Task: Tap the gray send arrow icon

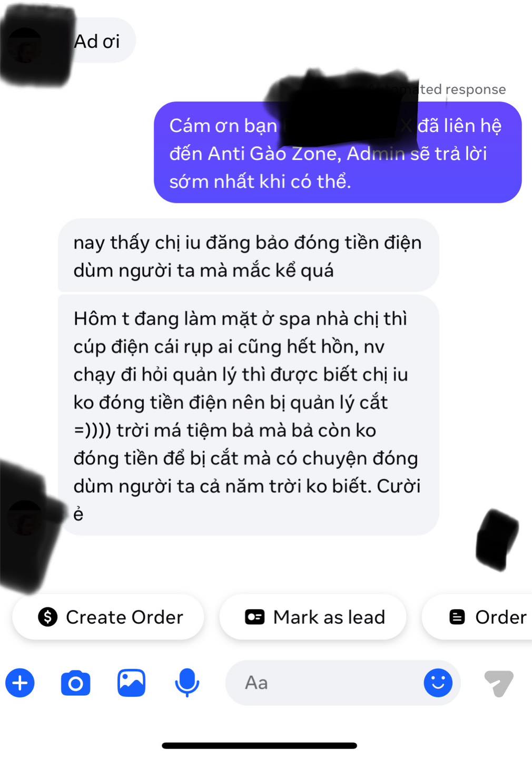Action: click(x=498, y=683)
